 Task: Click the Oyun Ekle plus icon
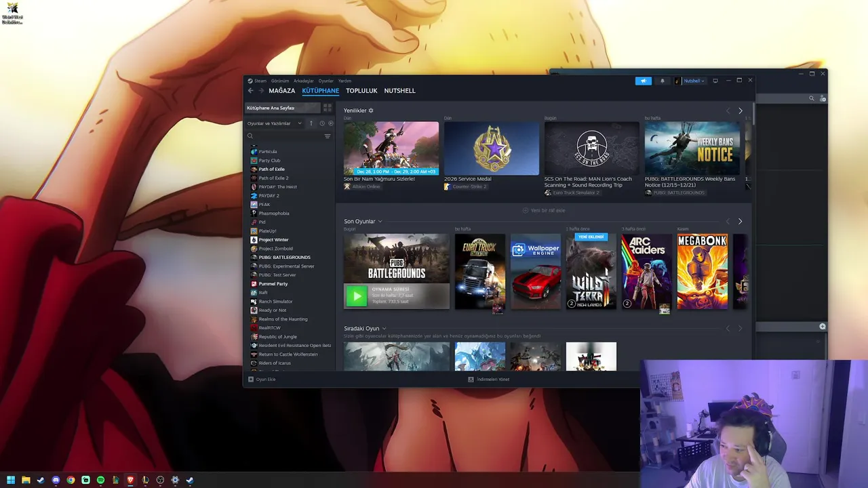(251, 380)
